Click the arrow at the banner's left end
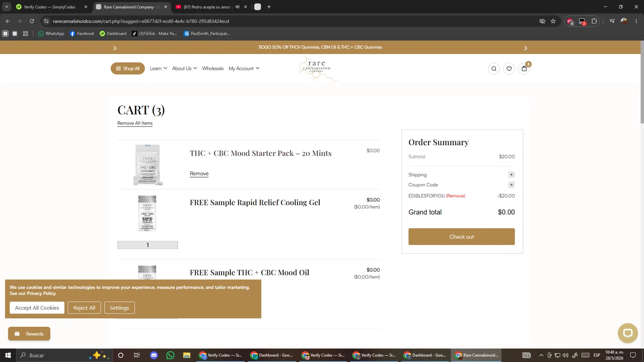This screenshot has width=644, height=362. coord(115,48)
